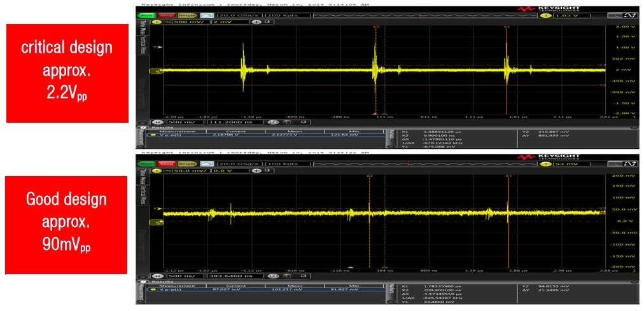The height and width of the screenshot is (311, 644).
Task: Click Mean column header in bottom results
Action: pos(295,286)
